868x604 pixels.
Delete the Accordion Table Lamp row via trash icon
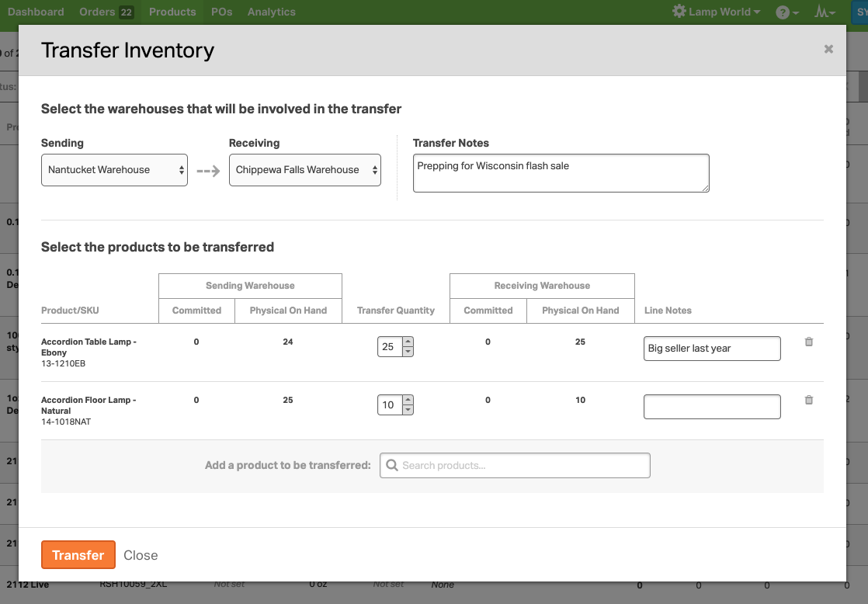tap(808, 342)
